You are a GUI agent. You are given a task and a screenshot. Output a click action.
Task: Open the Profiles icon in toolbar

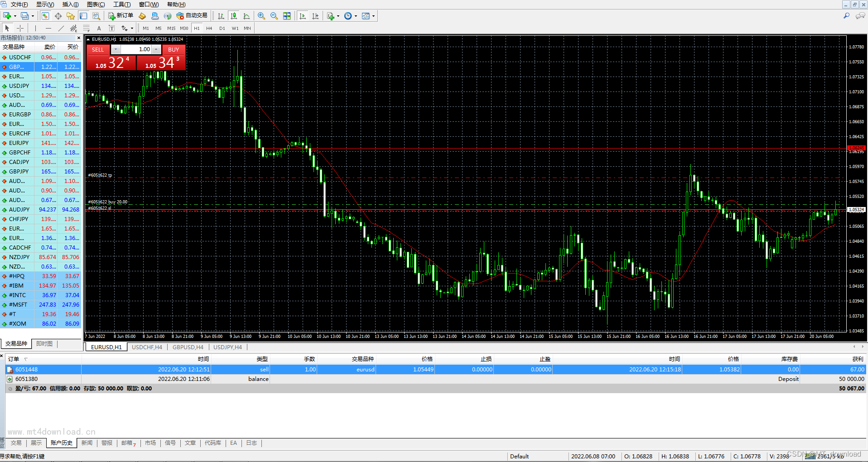coord(24,16)
